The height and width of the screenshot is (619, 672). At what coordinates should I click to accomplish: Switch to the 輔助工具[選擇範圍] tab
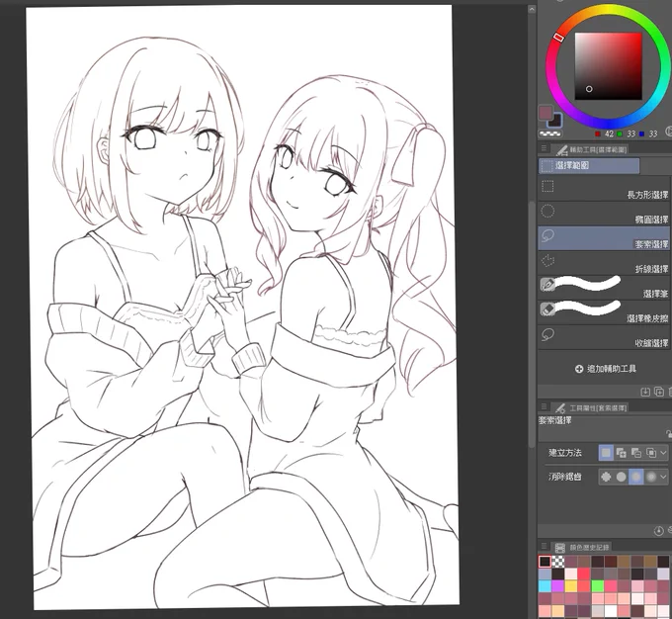pos(591,149)
